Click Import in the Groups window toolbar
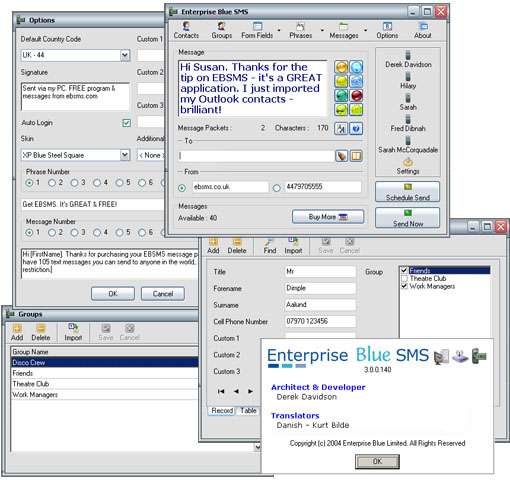510x480 pixels. pos(73,333)
